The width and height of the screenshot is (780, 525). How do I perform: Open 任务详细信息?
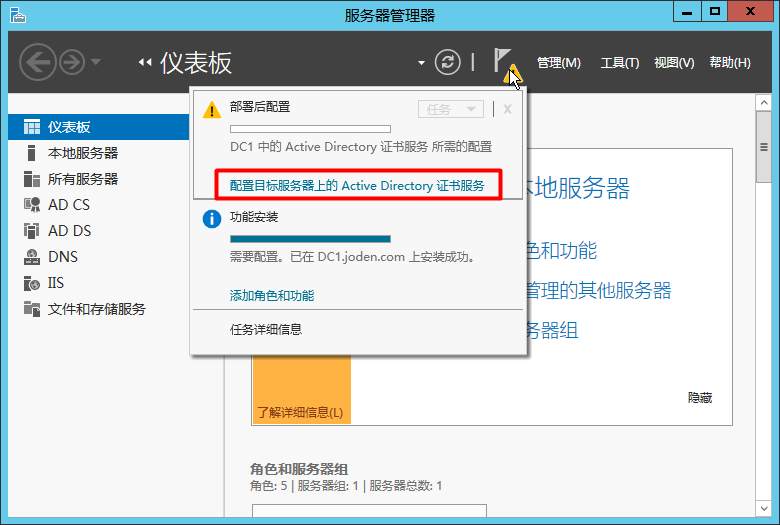pos(266,329)
